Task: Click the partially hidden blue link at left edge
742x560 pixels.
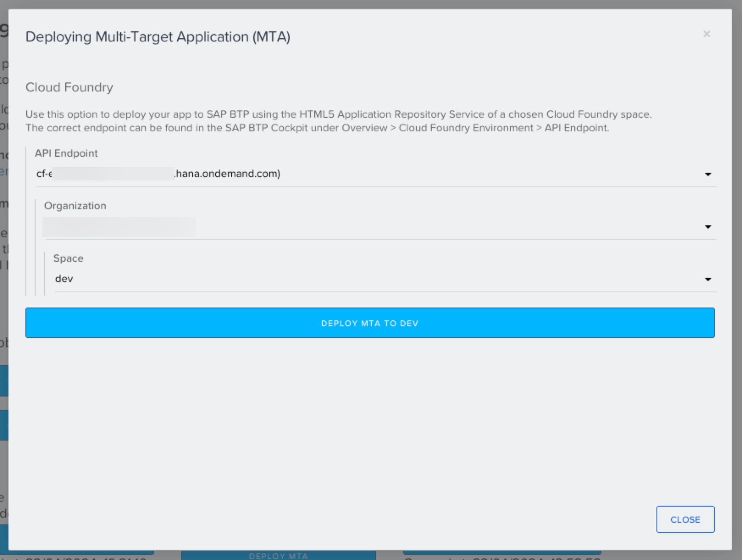Action: pos(4,172)
